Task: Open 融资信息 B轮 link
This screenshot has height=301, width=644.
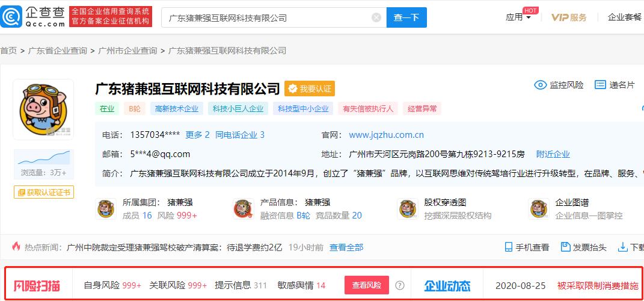Action: tap(286, 216)
